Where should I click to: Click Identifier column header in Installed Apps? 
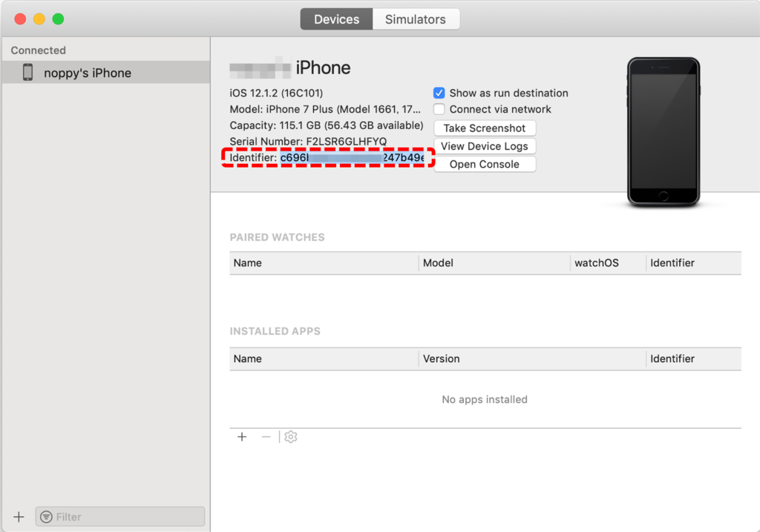click(x=694, y=359)
